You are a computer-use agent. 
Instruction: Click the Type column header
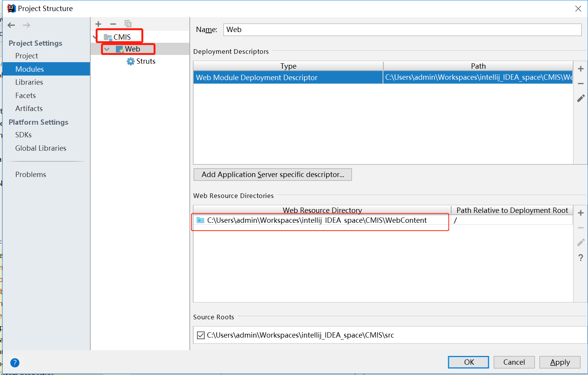tap(288, 66)
